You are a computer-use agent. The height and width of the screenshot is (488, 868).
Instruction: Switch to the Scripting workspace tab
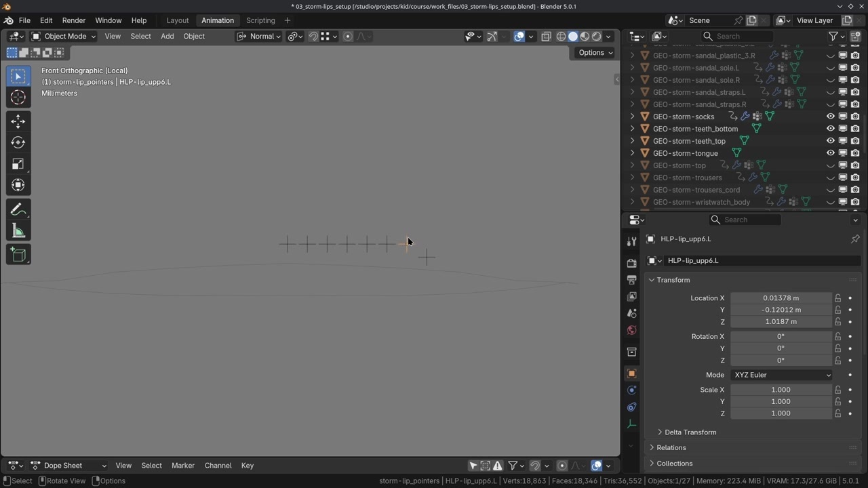(x=260, y=20)
